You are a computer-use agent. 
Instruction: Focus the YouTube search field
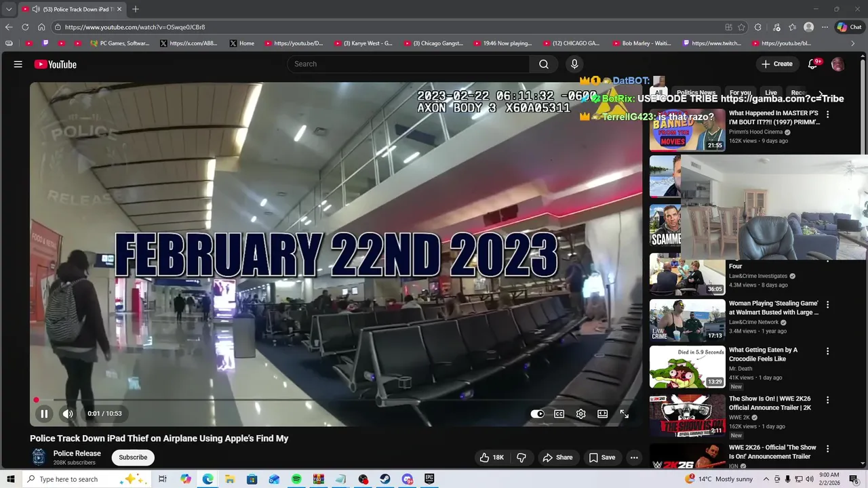point(408,64)
